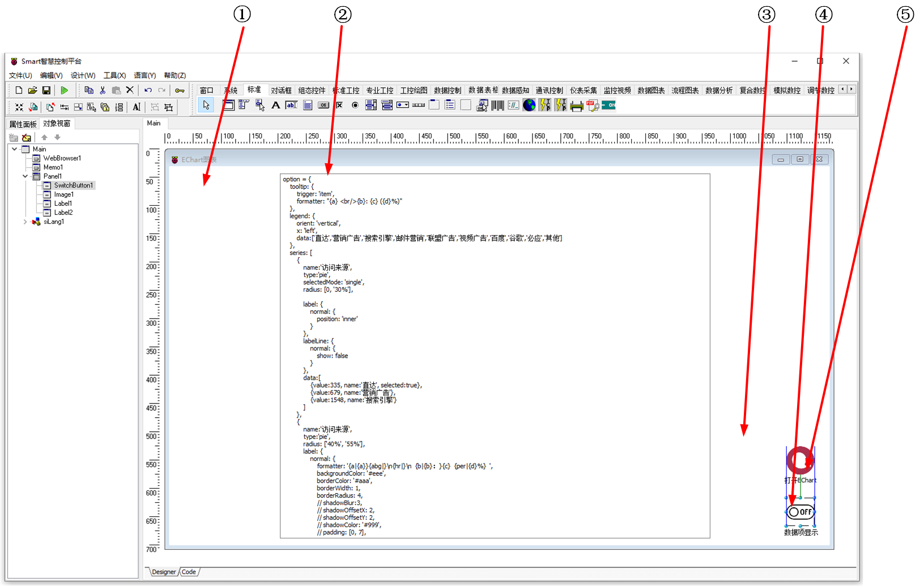Pick the Memo component icon
Viewport: 924px width, 586px height.
tap(308, 105)
